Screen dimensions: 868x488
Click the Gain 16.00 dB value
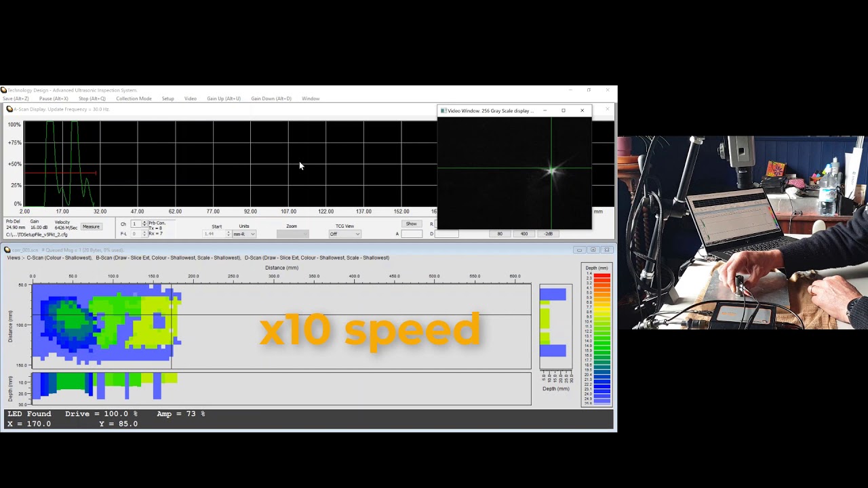point(39,227)
